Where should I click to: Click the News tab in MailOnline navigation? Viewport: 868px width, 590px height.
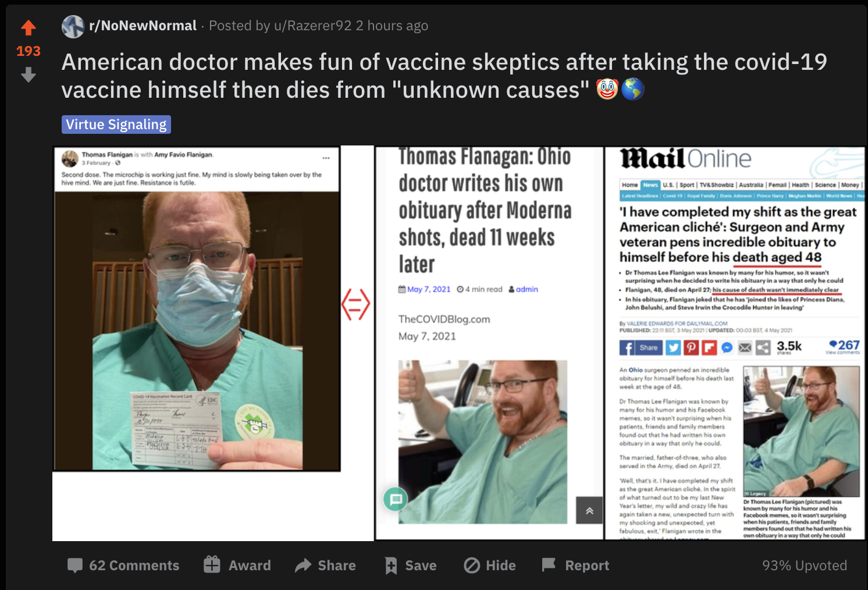click(650, 185)
